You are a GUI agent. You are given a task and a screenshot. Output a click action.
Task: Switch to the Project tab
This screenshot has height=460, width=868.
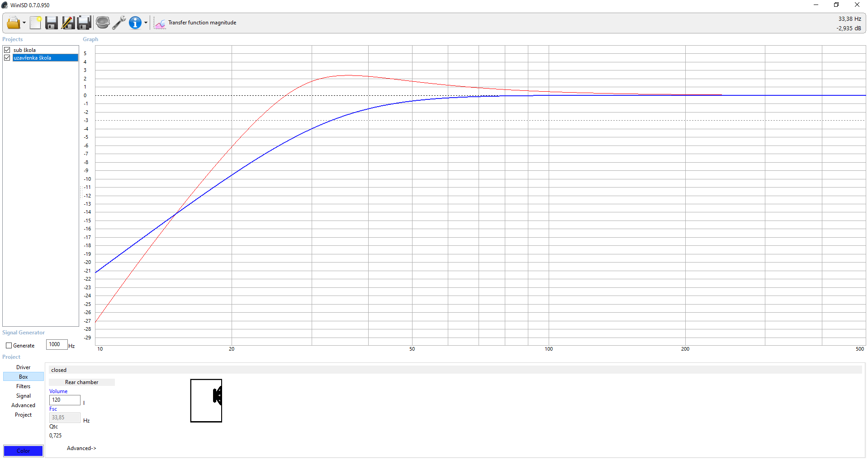(x=24, y=415)
